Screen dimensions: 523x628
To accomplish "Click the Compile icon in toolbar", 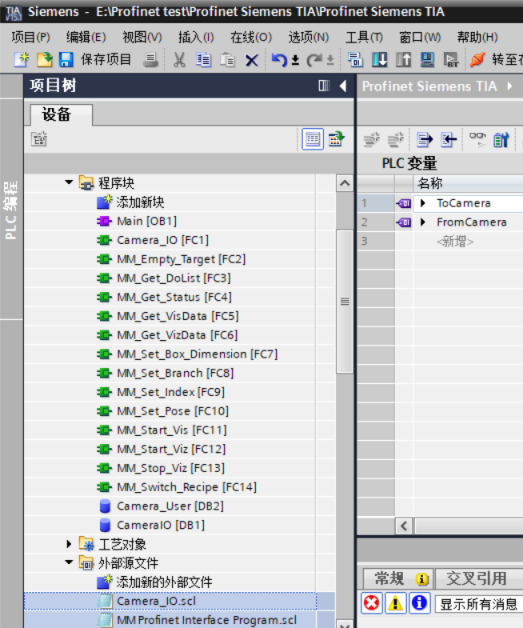I will tap(355, 60).
